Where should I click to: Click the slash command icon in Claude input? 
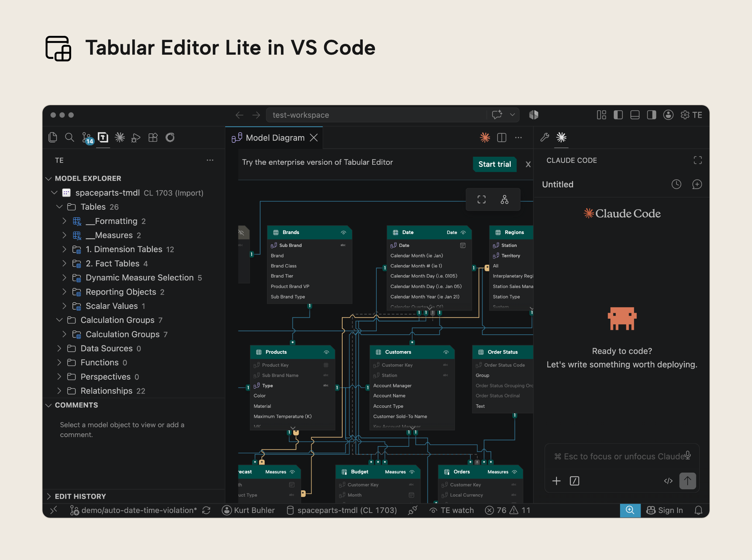click(574, 481)
